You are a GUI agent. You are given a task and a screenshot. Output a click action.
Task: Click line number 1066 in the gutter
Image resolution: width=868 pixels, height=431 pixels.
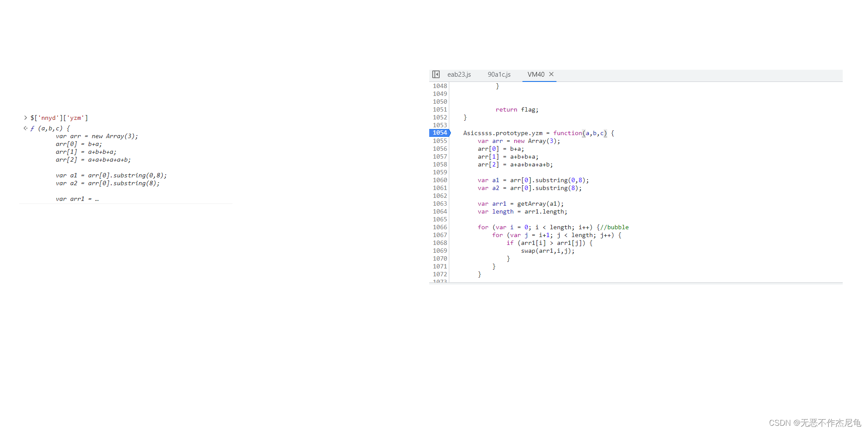tap(440, 227)
